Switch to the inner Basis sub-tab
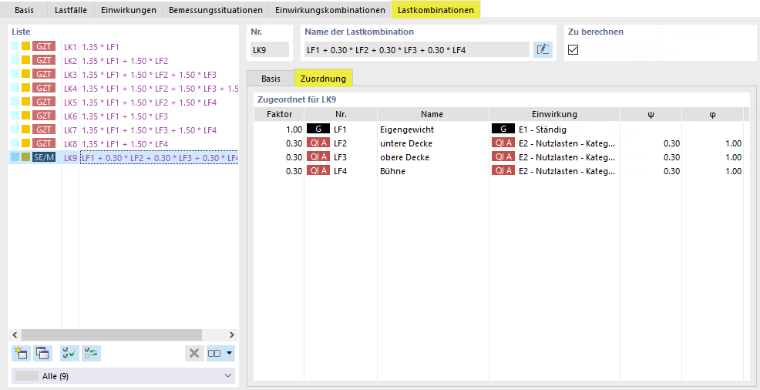The image size is (760, 390). pyautogui.click(x=270, y=78)
